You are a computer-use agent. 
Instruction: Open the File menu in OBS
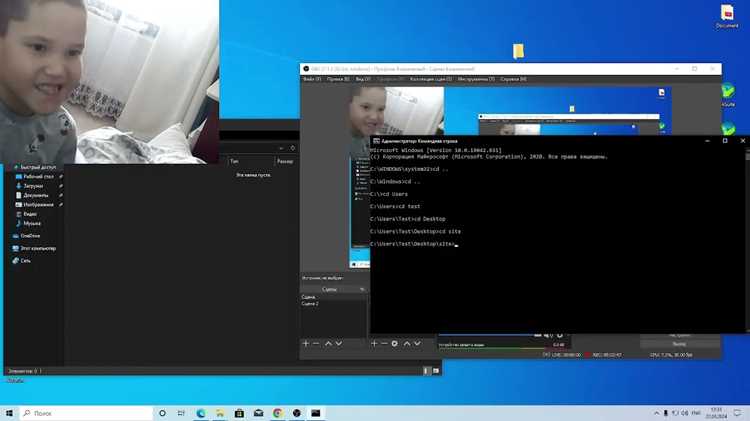[312, 79]
